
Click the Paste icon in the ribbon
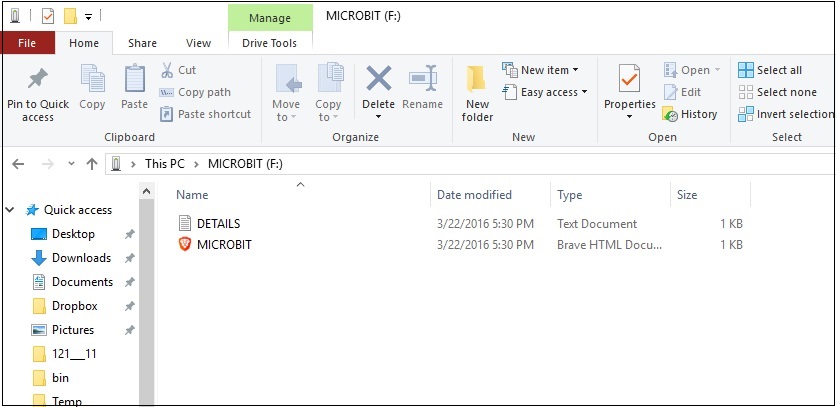pyautogui.click(x=134, y=80)
